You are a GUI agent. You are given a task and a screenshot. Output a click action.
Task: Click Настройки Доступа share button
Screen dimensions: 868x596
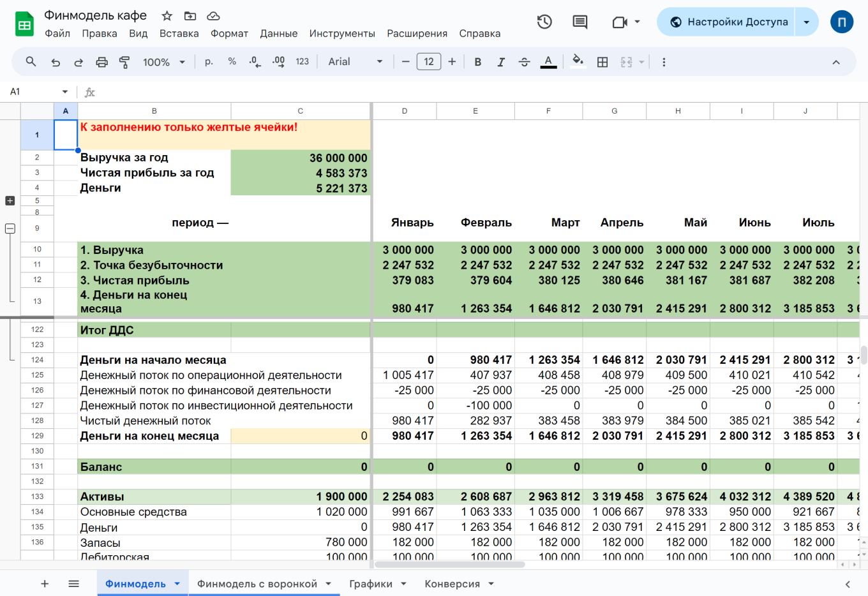tap(726, 22)
